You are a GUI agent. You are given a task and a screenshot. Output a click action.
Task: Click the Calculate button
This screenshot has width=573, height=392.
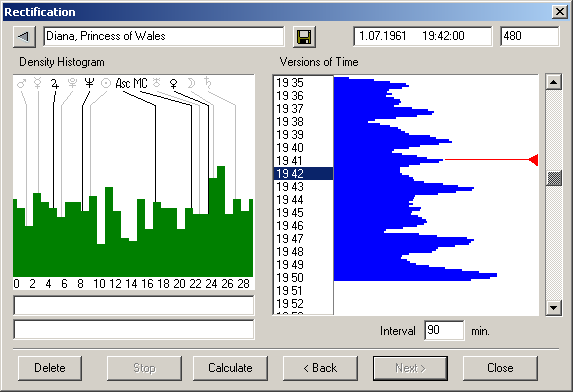(230, 368)
